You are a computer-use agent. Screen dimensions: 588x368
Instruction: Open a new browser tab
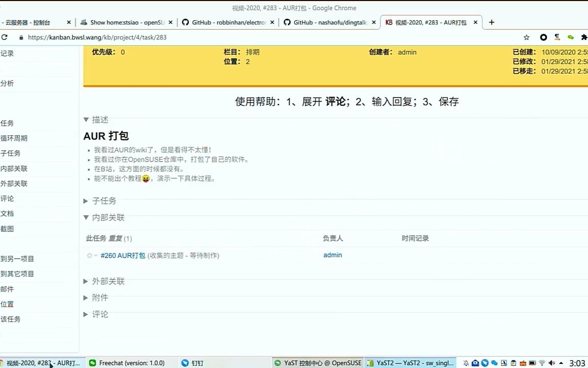[x=491, y=22]
